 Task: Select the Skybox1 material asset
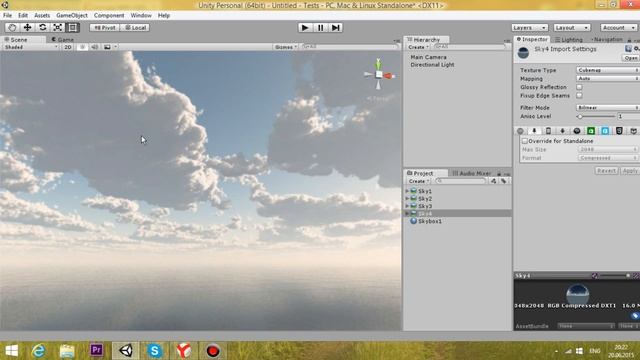click(426, 221)
